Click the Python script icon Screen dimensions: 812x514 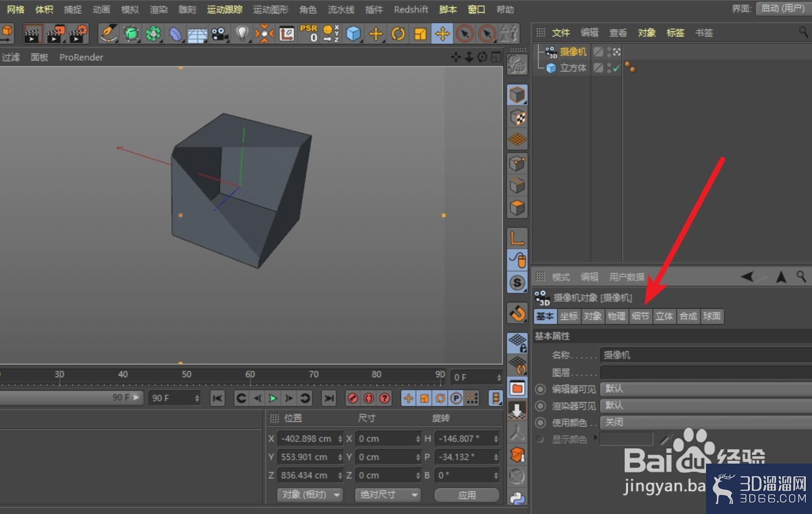pos(517,498)
